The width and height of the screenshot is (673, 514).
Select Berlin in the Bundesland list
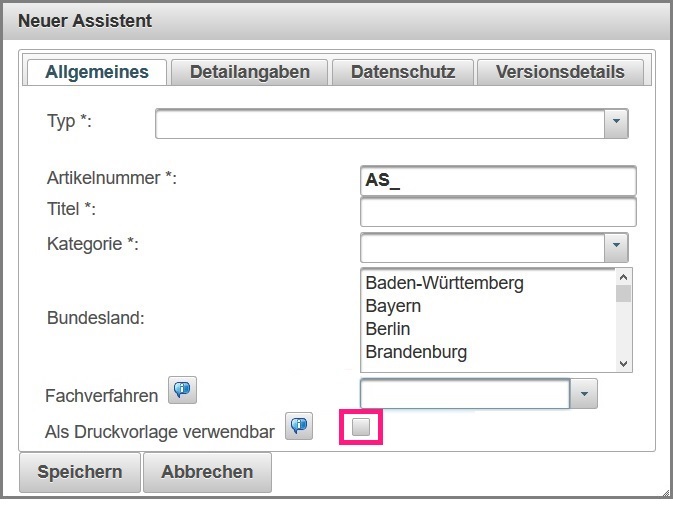click(388, 329)
